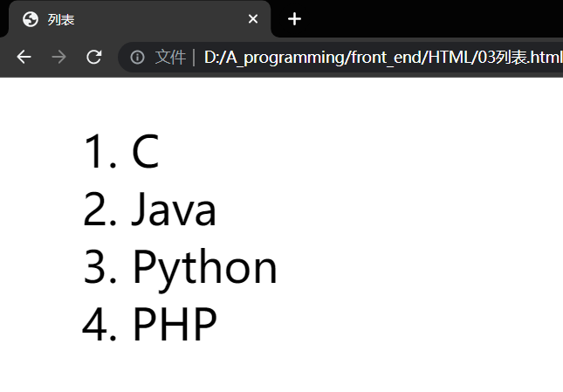Focus the address bar file URL
The width and height of the screenshot is (563, 392).
click(383, 57)
